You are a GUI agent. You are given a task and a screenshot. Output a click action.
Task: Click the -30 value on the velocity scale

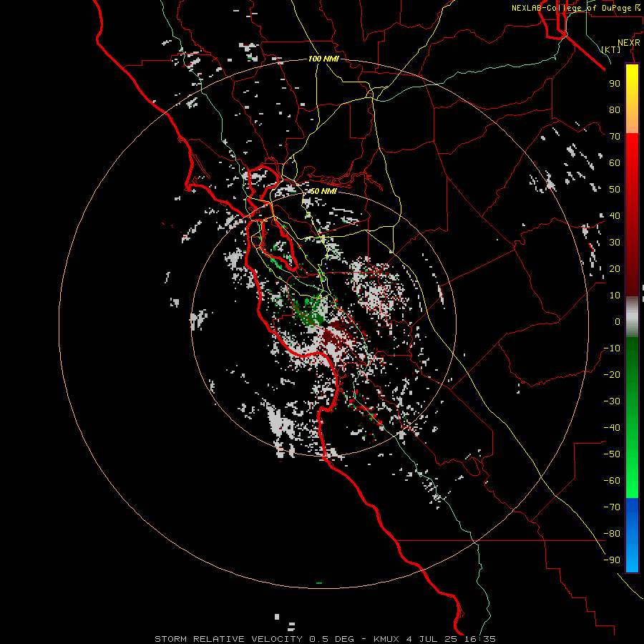[x=612, y=401]
